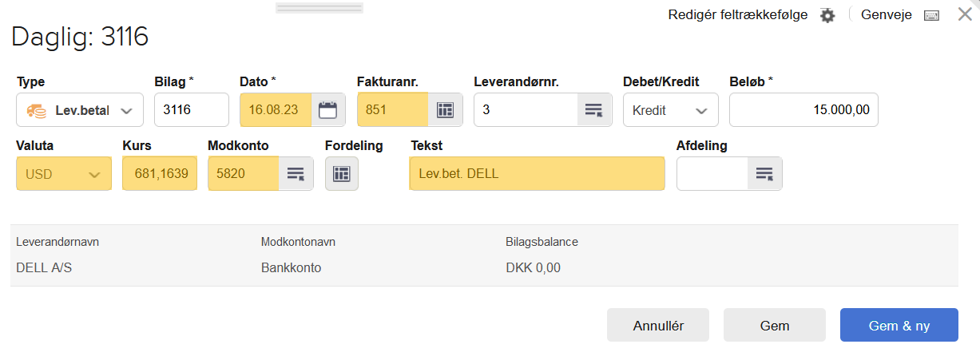
Task: Open the calendar picker in Dato field
Action: pyautogui.click(x=327, y=110)
